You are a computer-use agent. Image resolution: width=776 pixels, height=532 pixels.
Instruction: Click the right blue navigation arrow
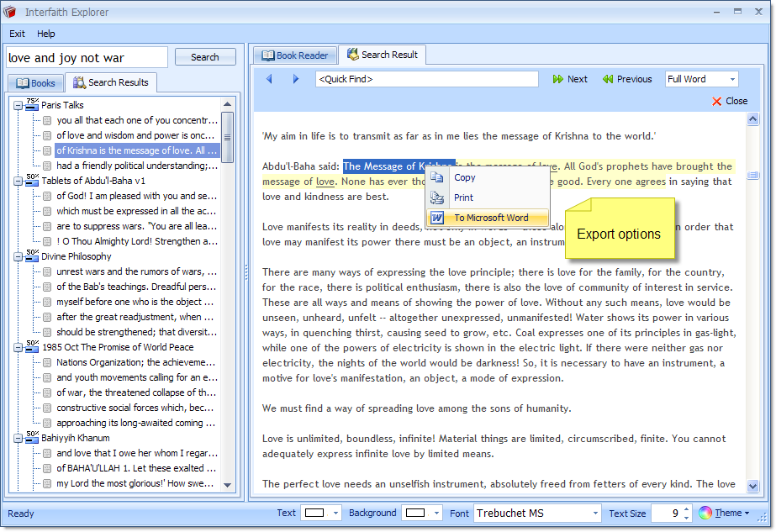[296, 79]
